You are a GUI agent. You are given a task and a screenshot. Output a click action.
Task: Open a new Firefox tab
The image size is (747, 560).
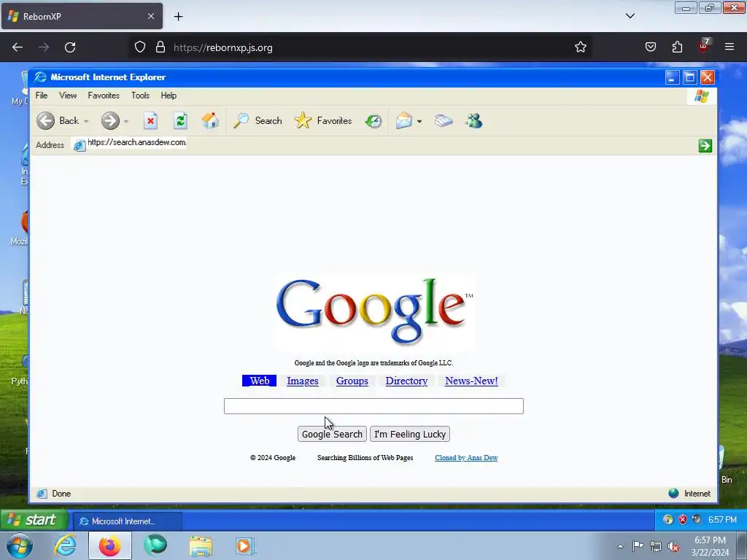click(178, 17)
